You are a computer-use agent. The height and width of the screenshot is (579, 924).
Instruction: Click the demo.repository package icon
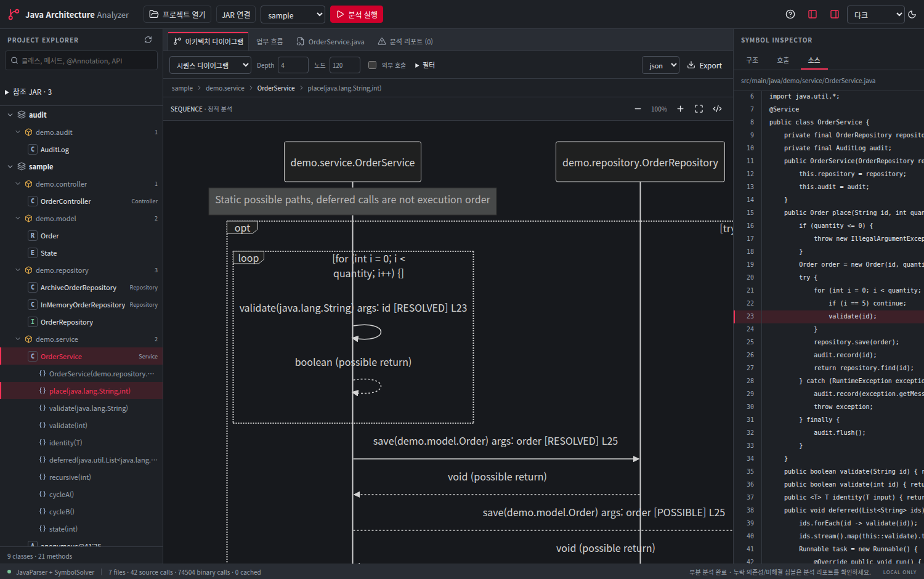(x=28, y=270)
